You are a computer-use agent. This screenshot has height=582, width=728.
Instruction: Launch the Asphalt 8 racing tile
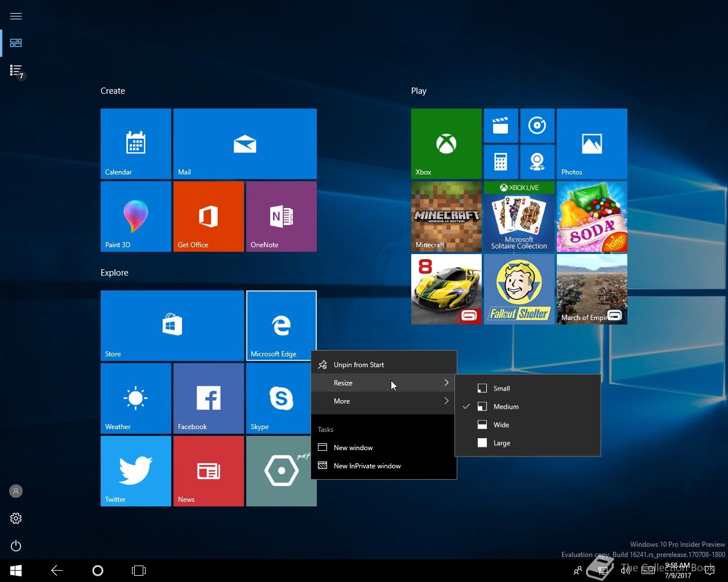(x=446, y=289)
